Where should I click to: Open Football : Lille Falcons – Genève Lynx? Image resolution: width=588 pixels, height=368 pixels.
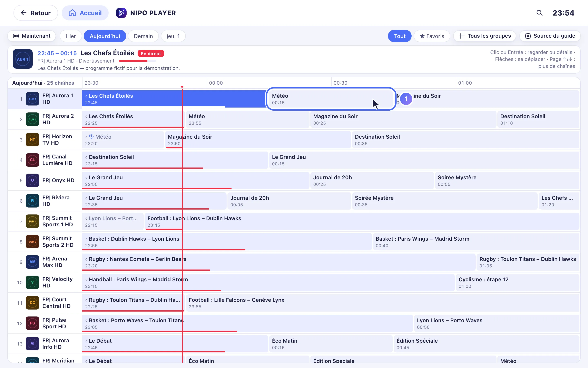coord(382,303)
